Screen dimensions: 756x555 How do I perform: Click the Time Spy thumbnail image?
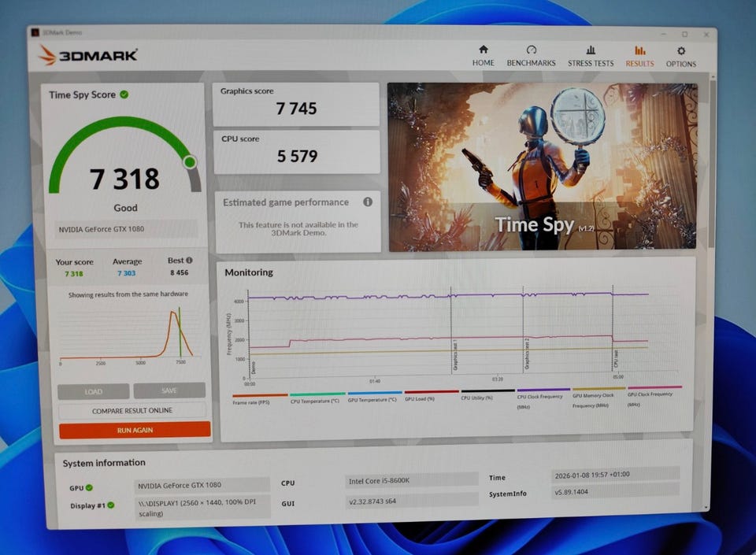click(543, 167)
